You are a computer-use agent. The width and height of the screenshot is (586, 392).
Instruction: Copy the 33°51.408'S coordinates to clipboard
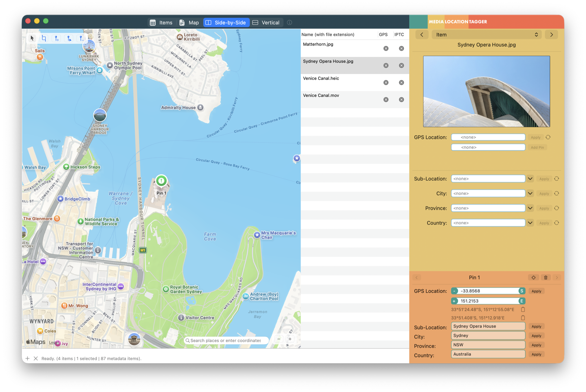[x=523, y=318]
